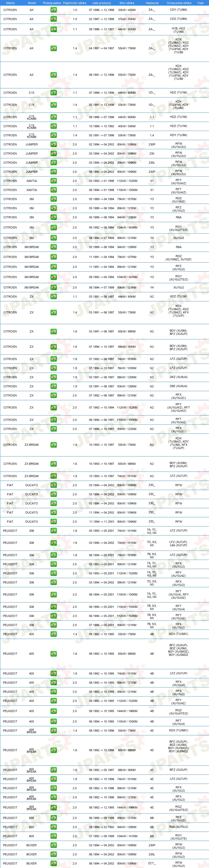Select the 08.1992 -> 12.1995 production years
The image size is (209, 868).
(102, 807)
